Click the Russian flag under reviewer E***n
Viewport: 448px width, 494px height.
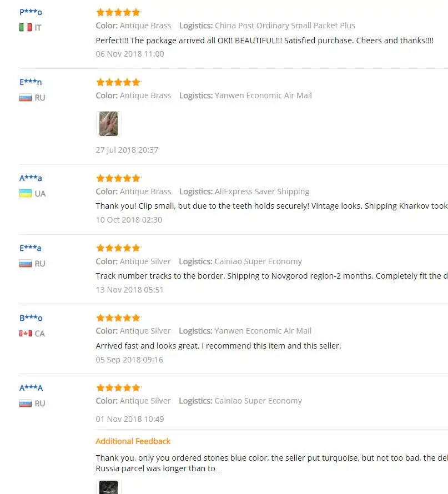coord(26,97)
